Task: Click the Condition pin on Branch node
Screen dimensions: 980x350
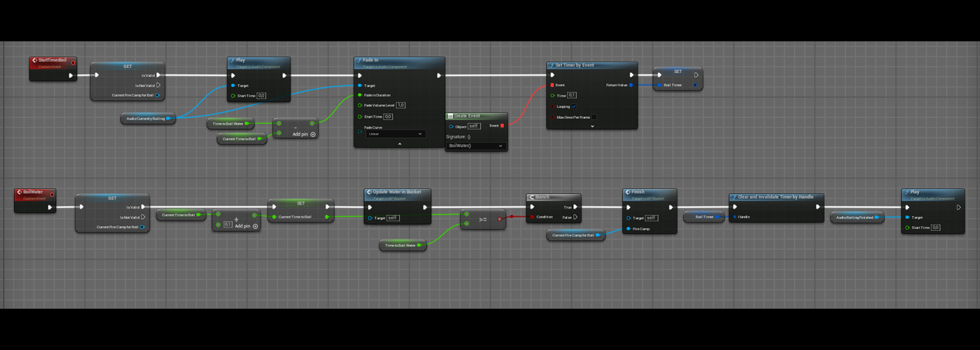Action: (x=532, y=217)
